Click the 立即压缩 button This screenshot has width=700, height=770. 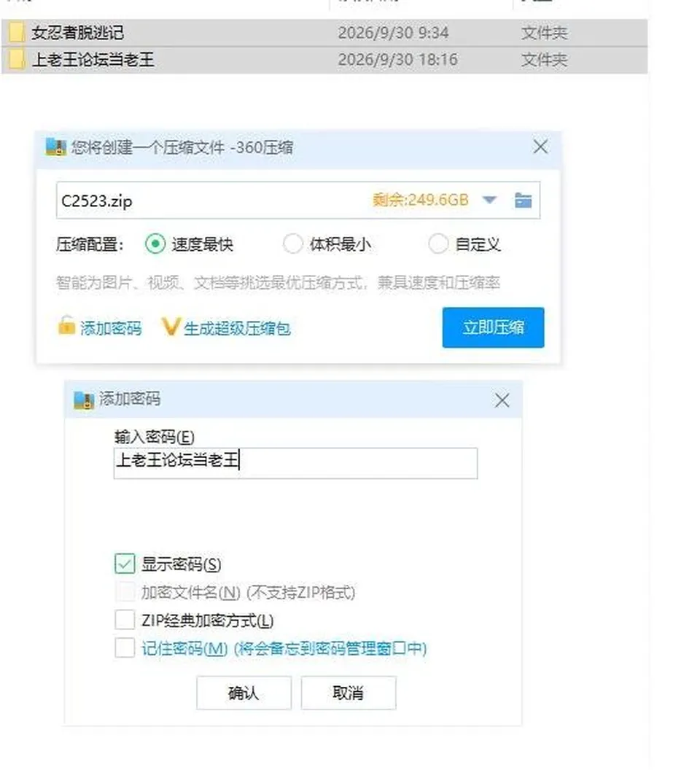point(493,327)
